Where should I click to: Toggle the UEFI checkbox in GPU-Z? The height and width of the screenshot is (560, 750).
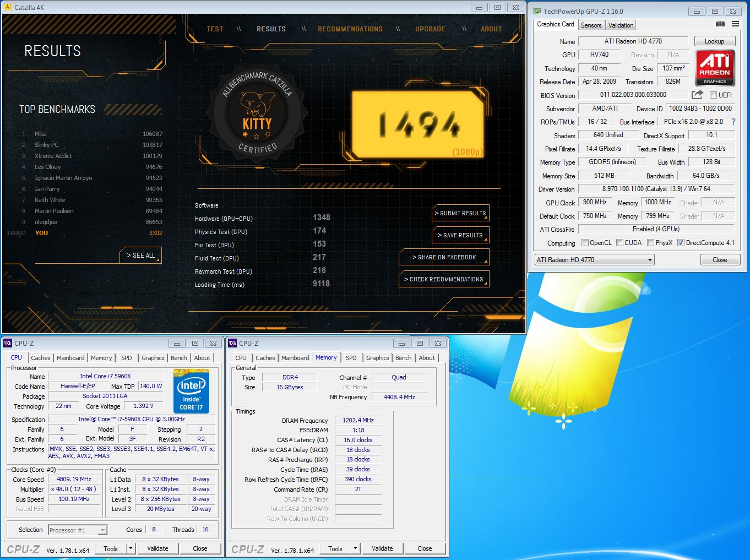pyautogui.click(x=713, y=95)
